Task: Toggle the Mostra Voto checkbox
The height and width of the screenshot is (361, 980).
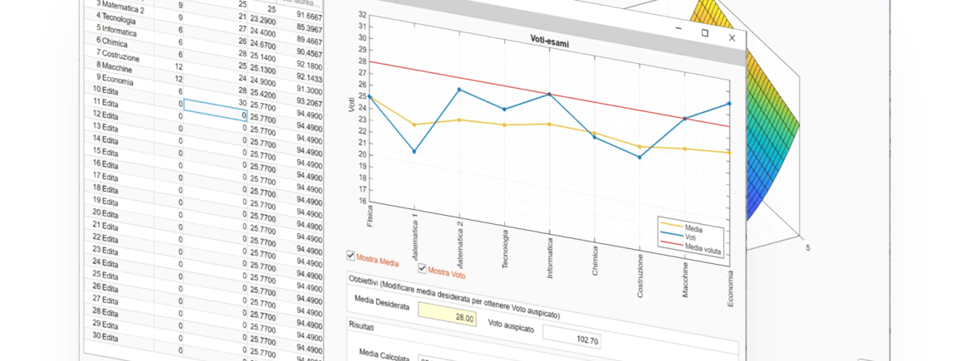Action: coord(423,269)
